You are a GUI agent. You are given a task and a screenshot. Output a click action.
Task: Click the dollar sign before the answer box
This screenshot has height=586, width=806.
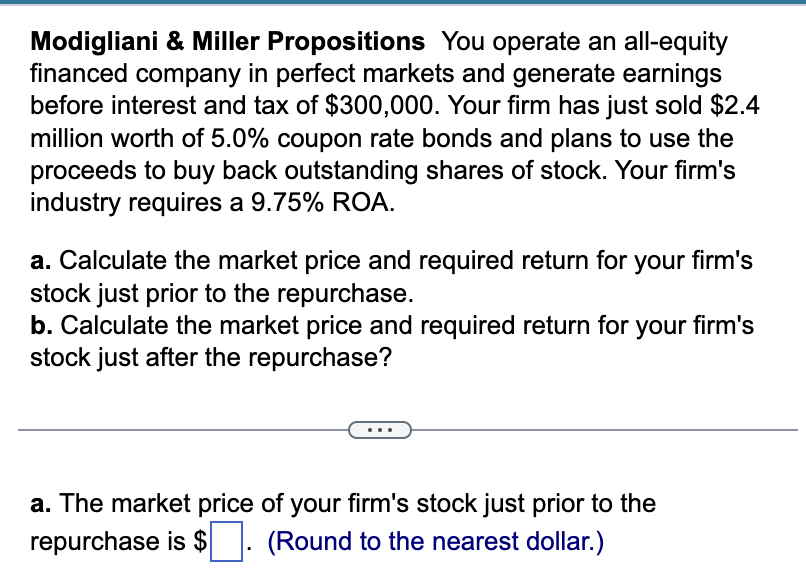(200, 541)
